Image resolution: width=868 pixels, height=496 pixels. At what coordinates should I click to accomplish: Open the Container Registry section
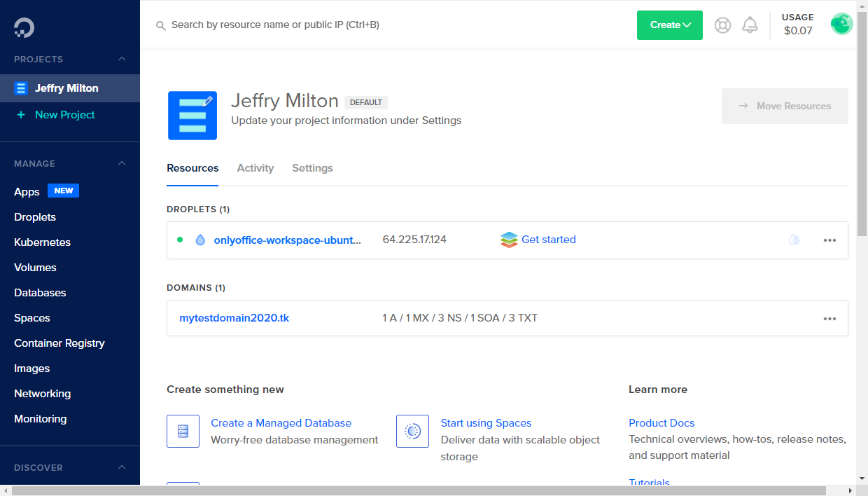(59, 343)
